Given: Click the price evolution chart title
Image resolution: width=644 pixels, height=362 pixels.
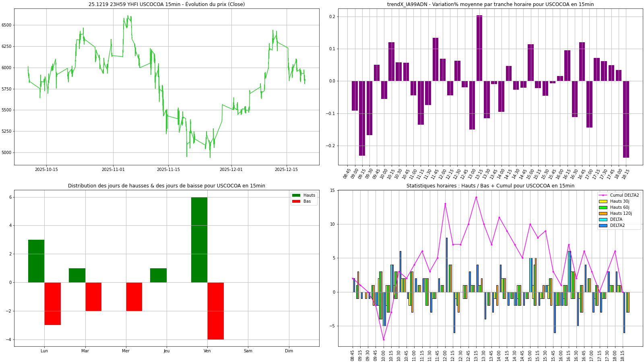Looking at the screenshot, I should 167,4.
